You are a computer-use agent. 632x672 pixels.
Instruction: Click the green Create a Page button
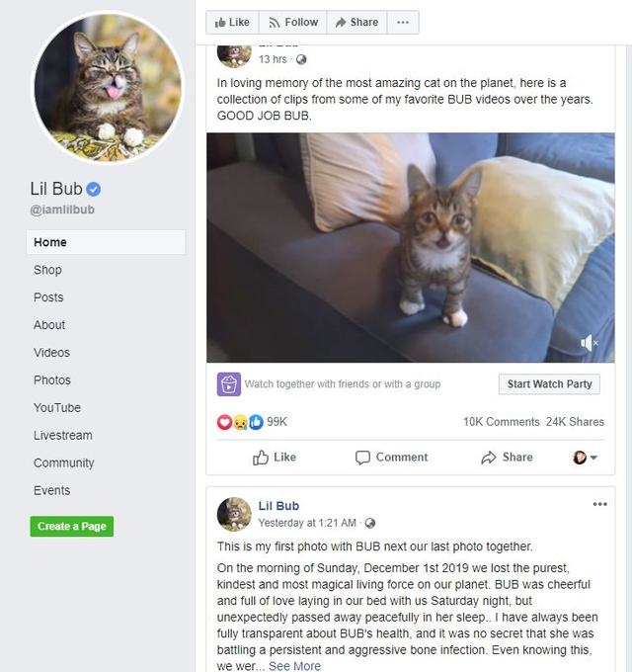point(72,527)
